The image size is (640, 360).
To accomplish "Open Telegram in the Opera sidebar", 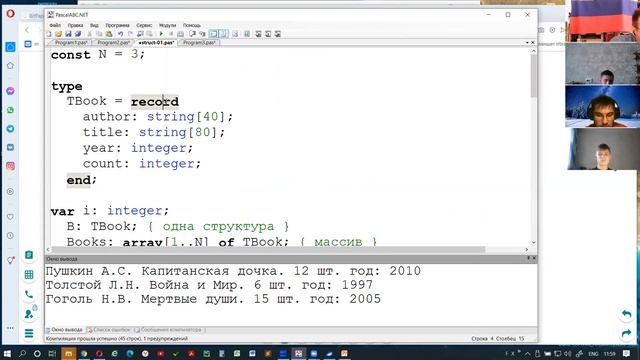I will tap(10, 129).
